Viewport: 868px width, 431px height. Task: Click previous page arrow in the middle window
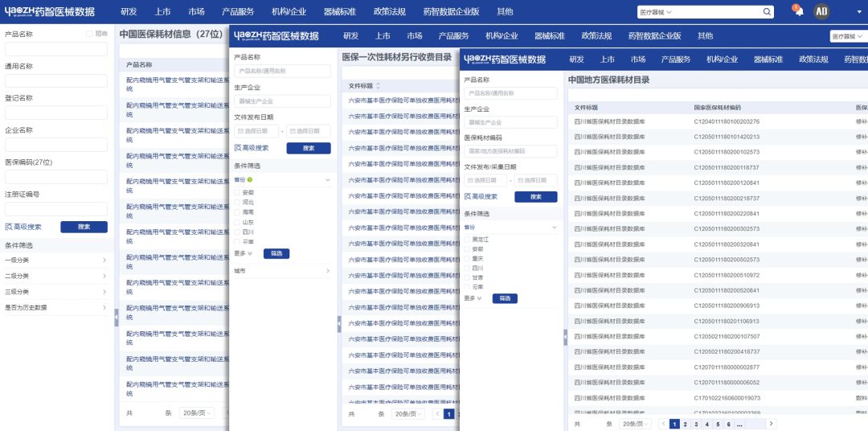pyautogui.click(x=437, y=414)
